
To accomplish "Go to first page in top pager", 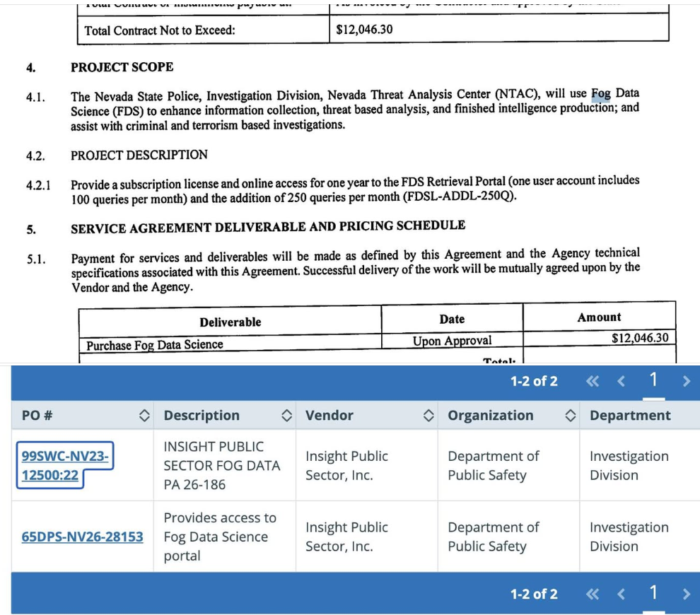I will click(x=593, y=381).
